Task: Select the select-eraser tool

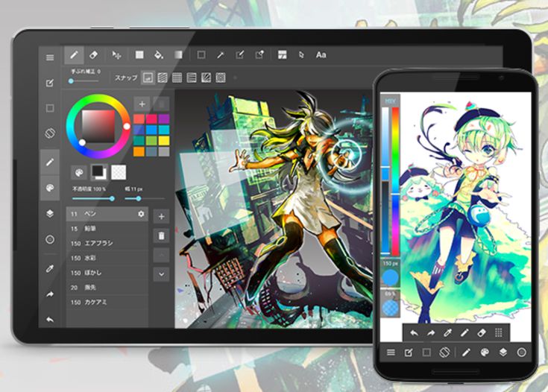Action: point(259,55)
